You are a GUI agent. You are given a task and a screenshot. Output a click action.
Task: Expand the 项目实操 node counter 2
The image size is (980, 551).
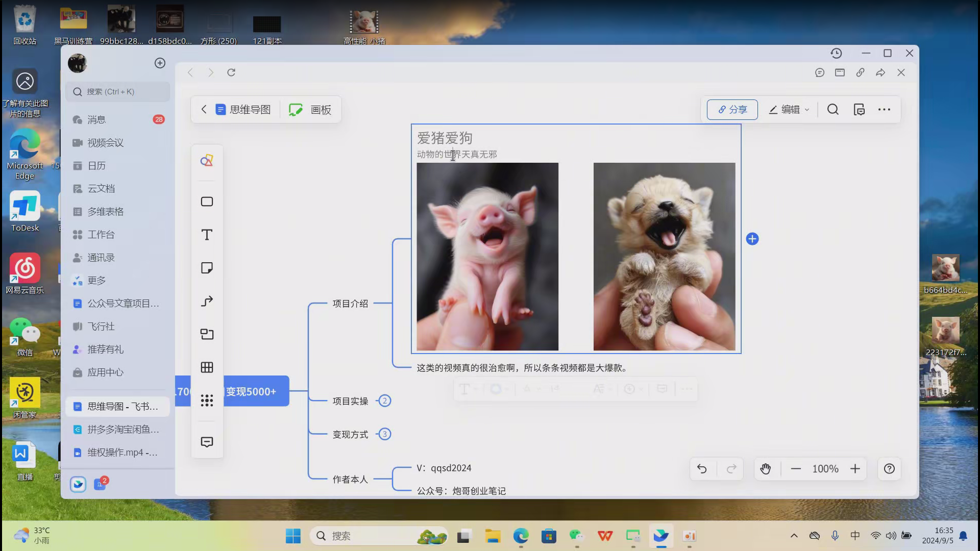tap(385, 401)
